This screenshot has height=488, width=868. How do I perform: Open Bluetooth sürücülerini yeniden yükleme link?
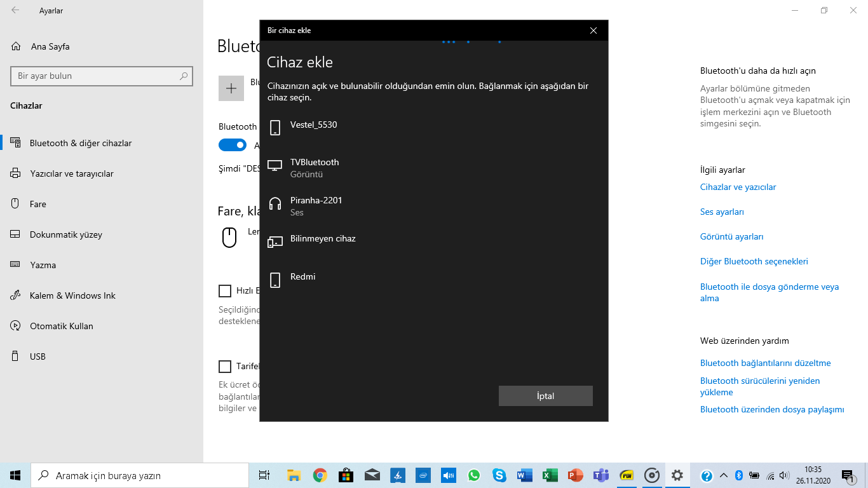pos(760,386)
